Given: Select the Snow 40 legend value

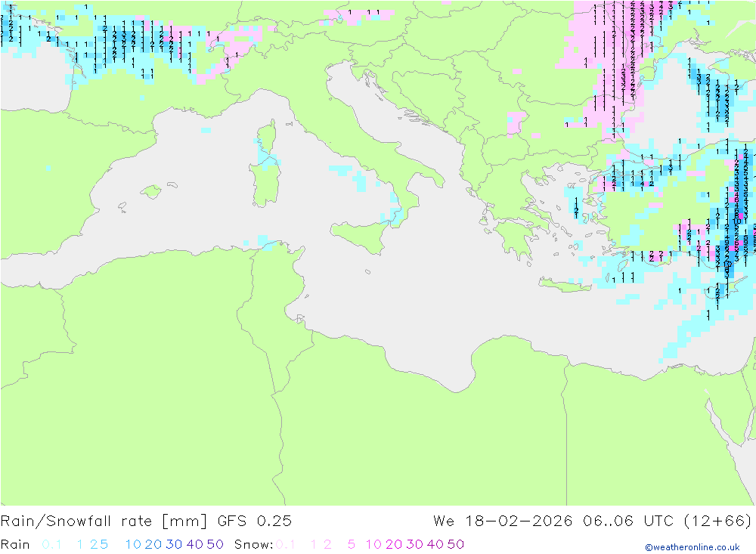Looking at the screenshot, I should (435, 544).
